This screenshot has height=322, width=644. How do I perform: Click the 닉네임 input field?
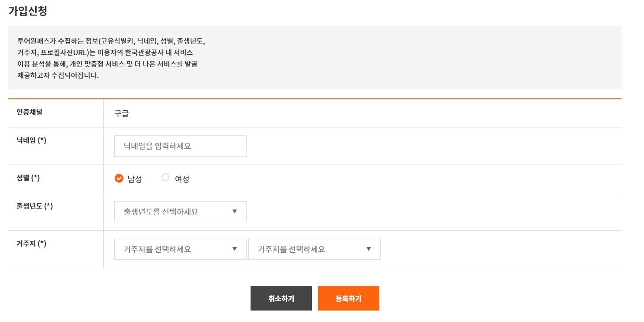[x=180, y=146]
